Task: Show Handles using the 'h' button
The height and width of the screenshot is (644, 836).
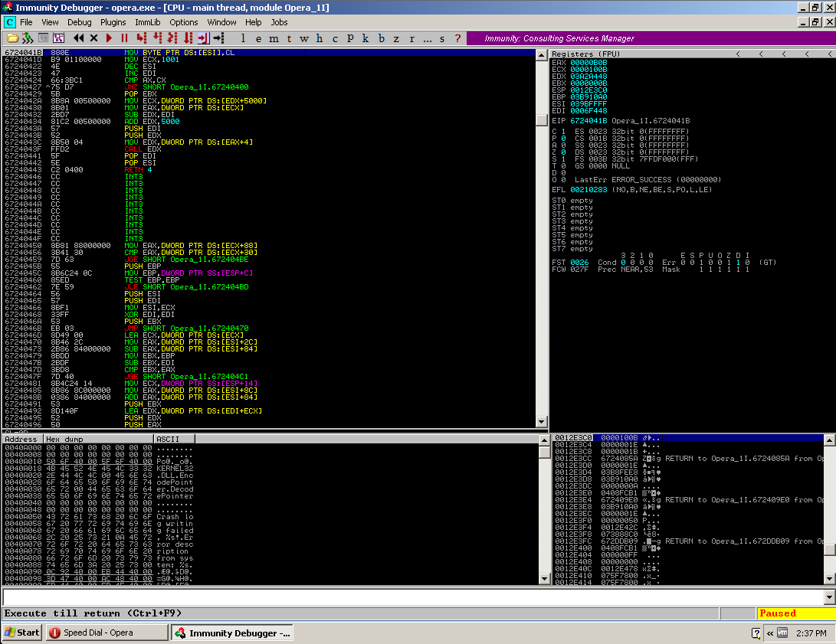Action: click(x=320, y=38)
